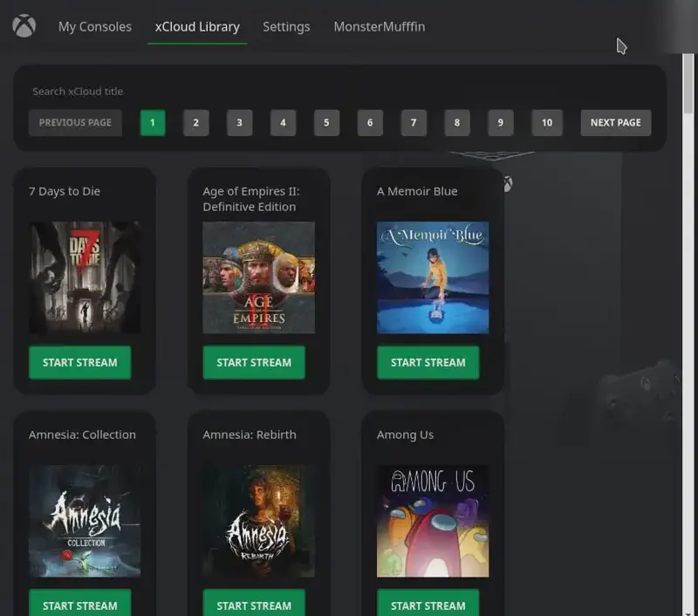This screenshot has width=698, height=616.
Task: Open the Settings tab
Action: coord(286,26)
